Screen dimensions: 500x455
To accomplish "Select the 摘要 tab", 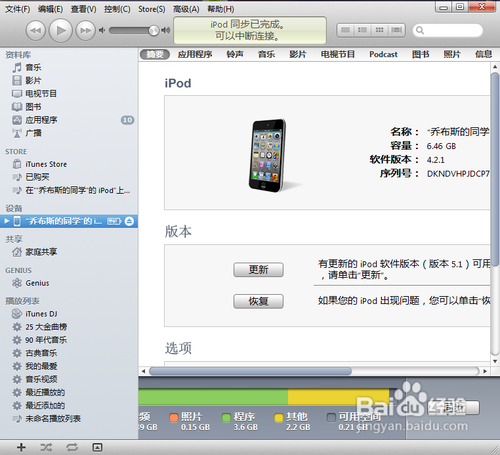I will [155, 54].
